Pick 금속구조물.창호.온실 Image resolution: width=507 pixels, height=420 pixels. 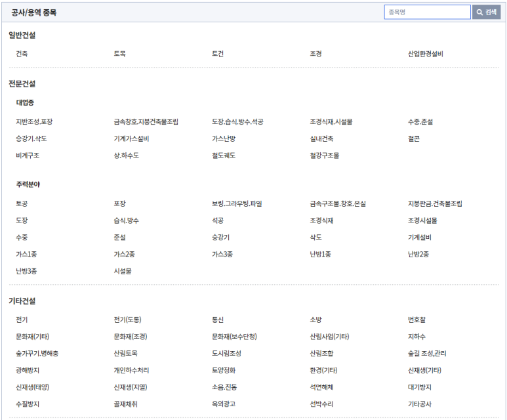[x=338, y=204]
